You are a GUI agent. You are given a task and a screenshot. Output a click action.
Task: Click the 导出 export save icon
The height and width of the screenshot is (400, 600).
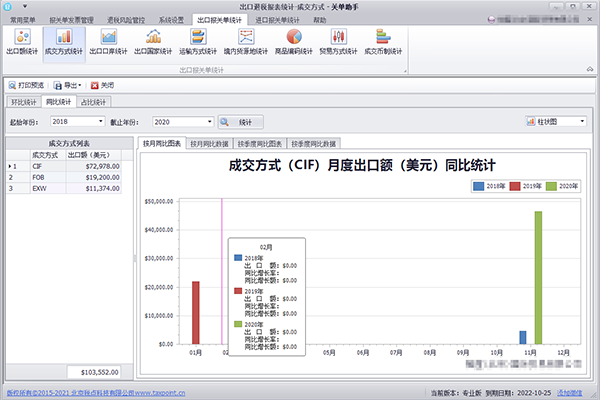58,85
